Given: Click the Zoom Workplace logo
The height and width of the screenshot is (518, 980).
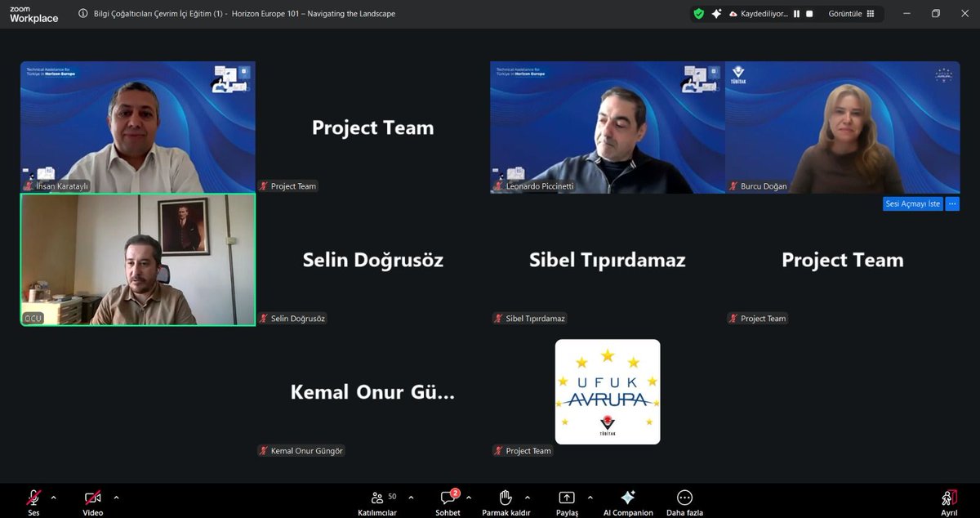Looking at the screenshot, I should pyautogui.click(x=33, y=14).
